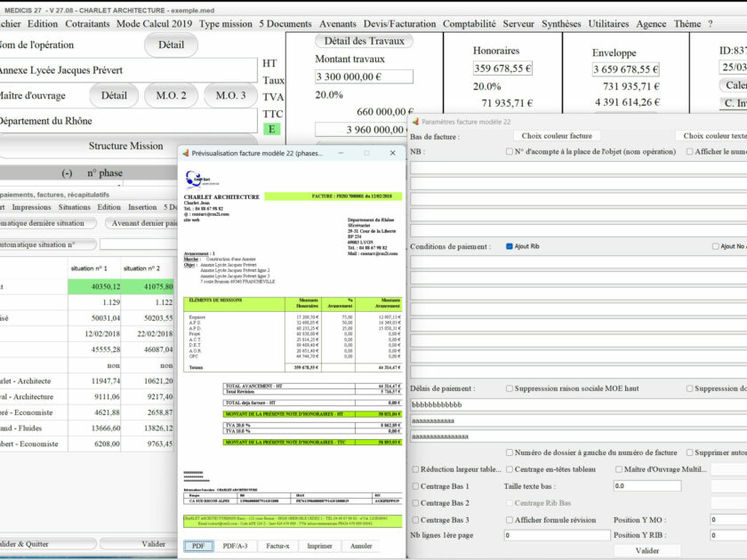This screenshot has height=560, width=747.
Task: Toggle Maître d'Ouvrage Multi checkbox
Action: pos(618,469)
